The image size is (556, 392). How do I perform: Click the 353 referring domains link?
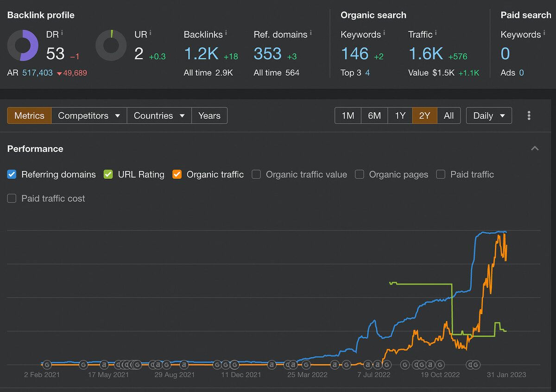(x=267, y=54)
